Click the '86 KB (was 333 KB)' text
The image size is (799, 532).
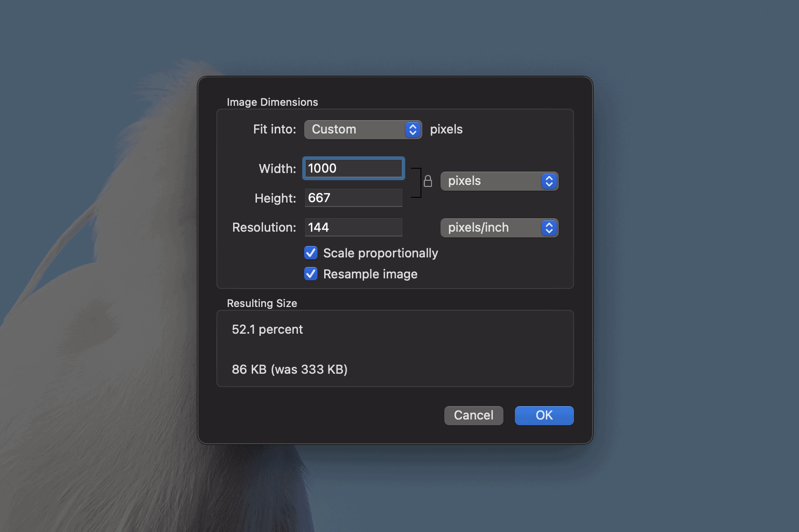click(x=289, y=369)
